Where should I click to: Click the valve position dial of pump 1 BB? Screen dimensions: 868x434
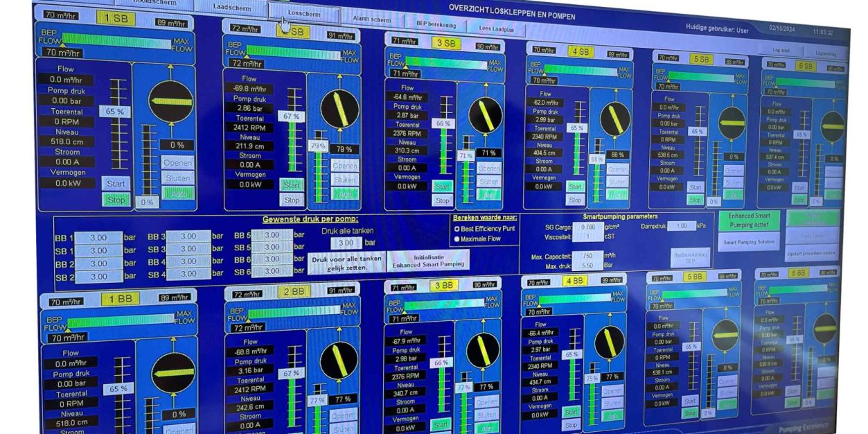(x=172, y=372)
